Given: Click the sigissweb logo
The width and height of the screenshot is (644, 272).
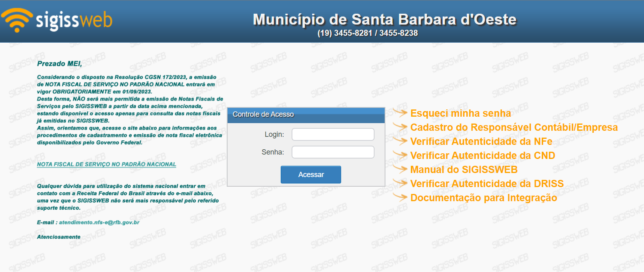Looking at the screenshot, I should click(56, 20).
